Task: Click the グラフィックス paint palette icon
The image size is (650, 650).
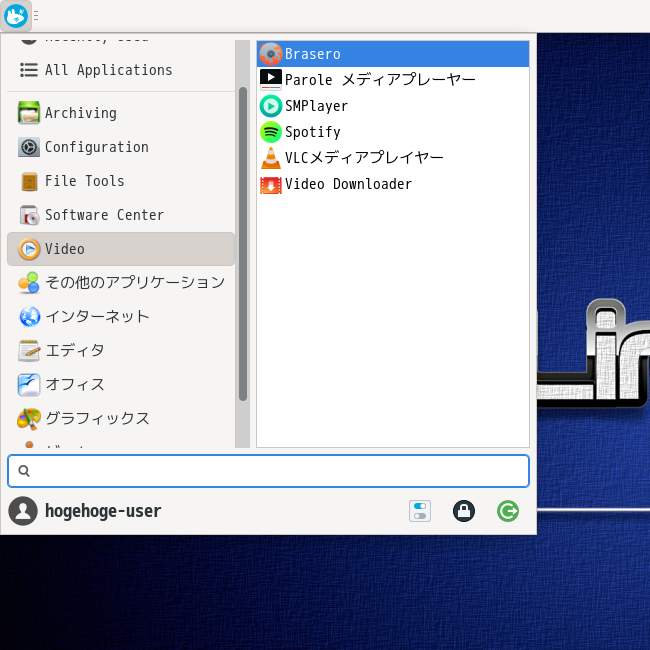Action: point(29,419)
